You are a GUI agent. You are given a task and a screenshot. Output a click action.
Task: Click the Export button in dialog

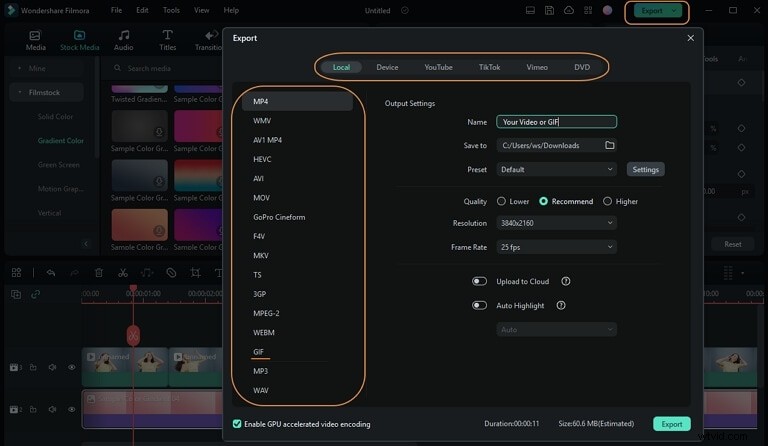(x=672, y=424)
